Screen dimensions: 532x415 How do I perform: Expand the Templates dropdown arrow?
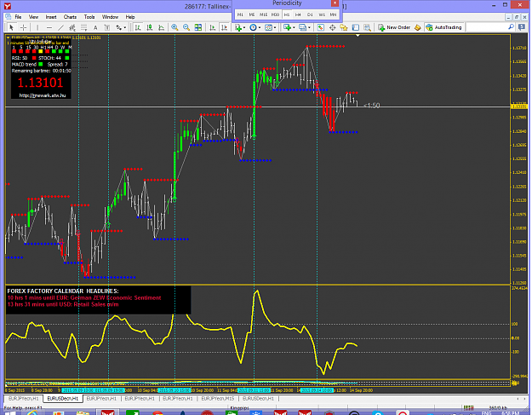coord(275,28)
